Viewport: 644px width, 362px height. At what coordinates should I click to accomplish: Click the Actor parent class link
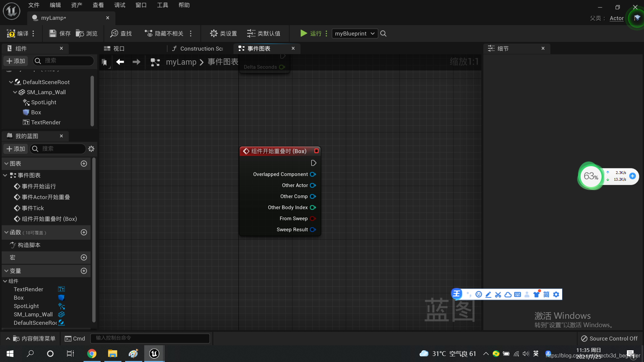coord(616,18)
